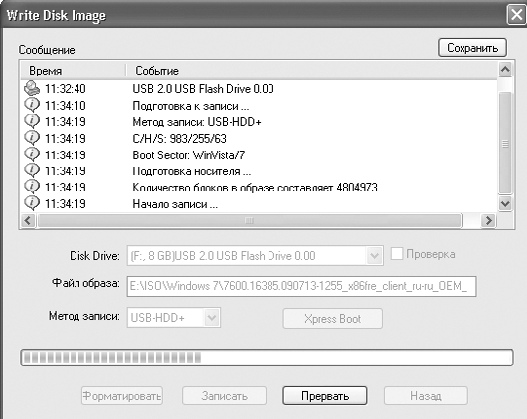
Task: Click the Событие column header
Action: pos(312,71)
